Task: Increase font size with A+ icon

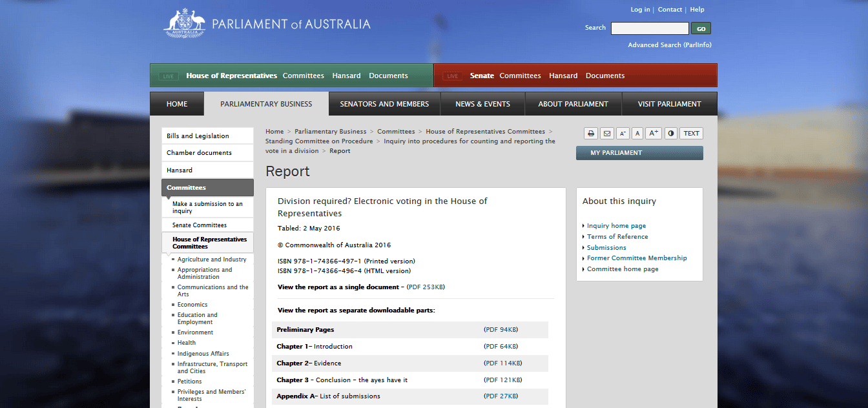Action: [654, 134]
